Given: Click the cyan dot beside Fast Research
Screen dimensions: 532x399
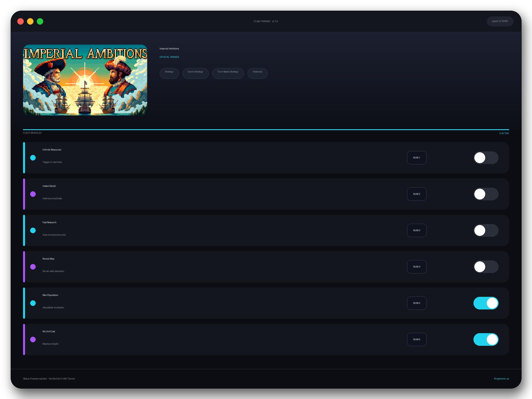Looking at the screenshot, I should (x=33, y=230).
